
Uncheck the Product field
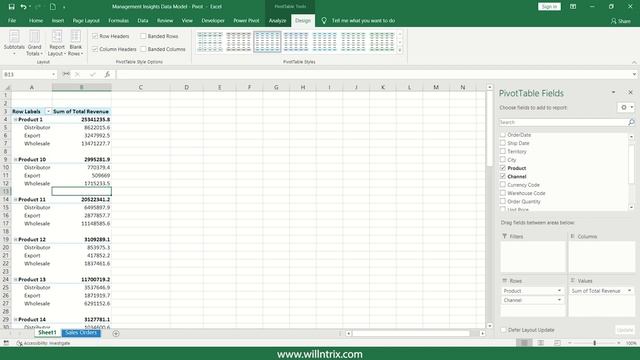pos(503,168)
